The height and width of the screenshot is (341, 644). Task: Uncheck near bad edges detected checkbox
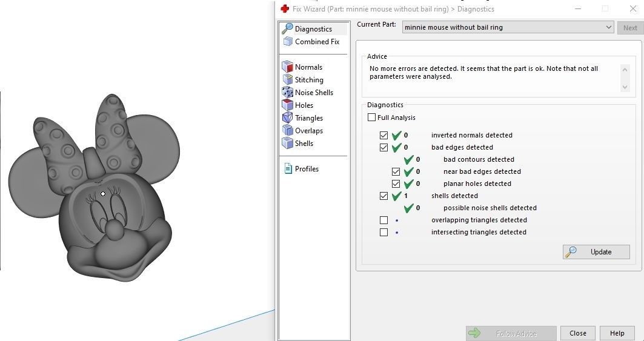396,172
